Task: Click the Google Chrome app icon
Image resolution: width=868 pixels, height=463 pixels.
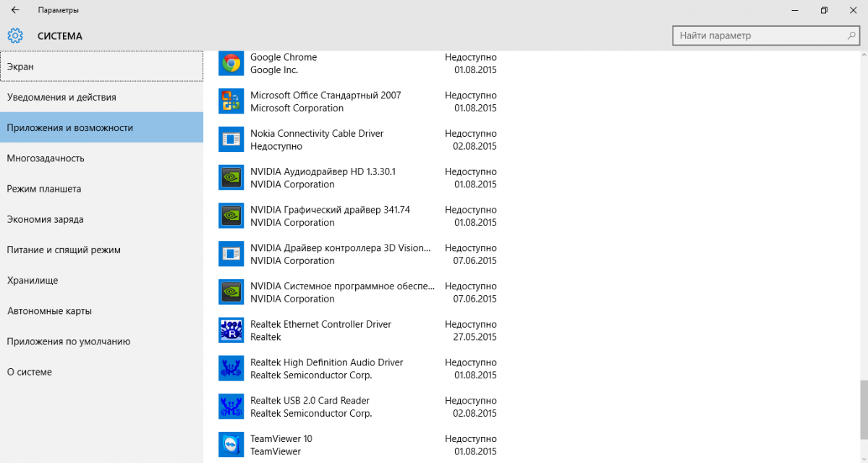Action: point(231,64)
